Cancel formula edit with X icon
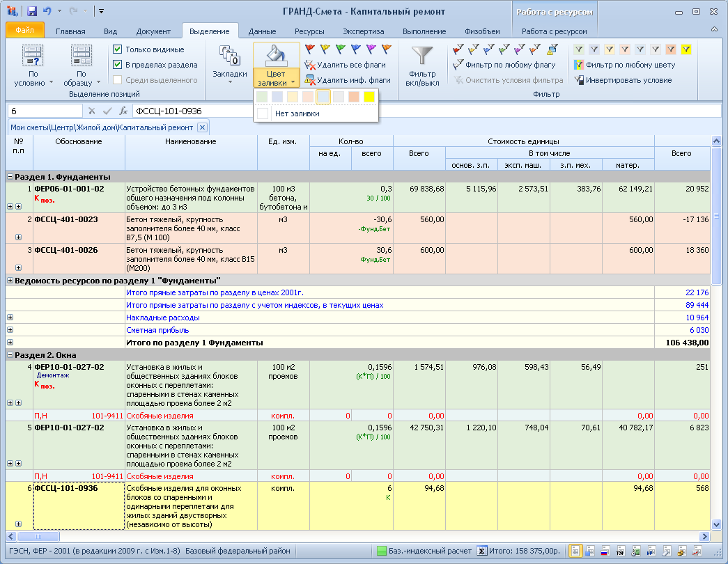This screenshot has height=564, width=728. 91,111
